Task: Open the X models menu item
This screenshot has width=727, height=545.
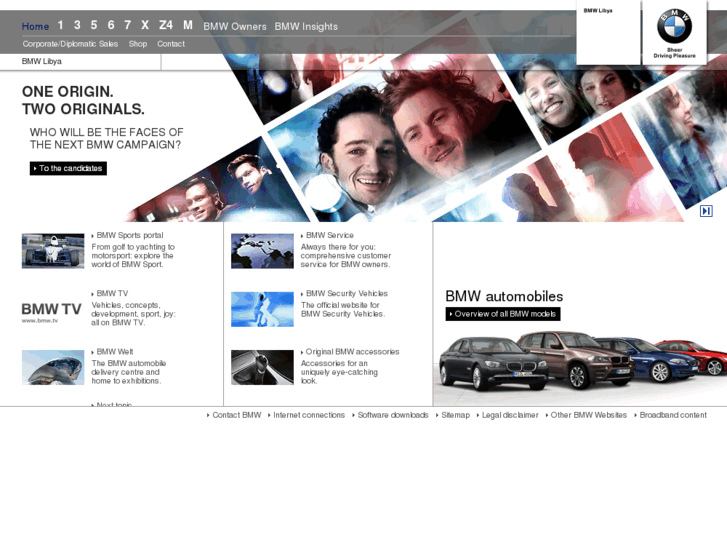Action: pos(145,25)
